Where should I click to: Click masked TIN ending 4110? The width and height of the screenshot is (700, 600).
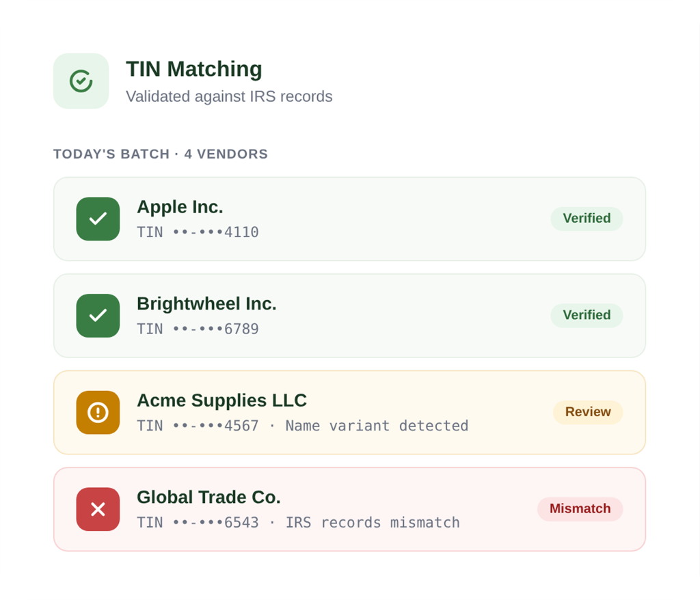point(198,232)
